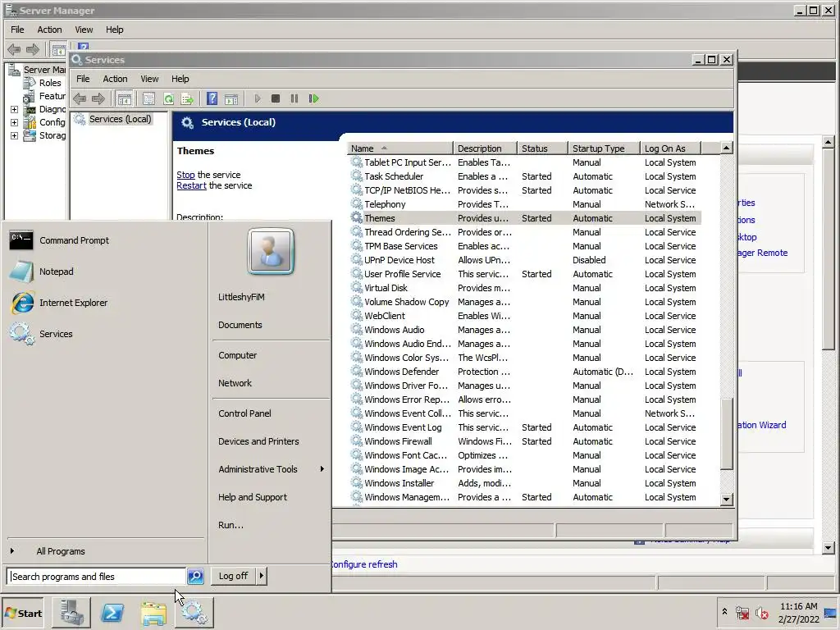
Task: Select the Windows Defender service row
Action: [524, 372]
